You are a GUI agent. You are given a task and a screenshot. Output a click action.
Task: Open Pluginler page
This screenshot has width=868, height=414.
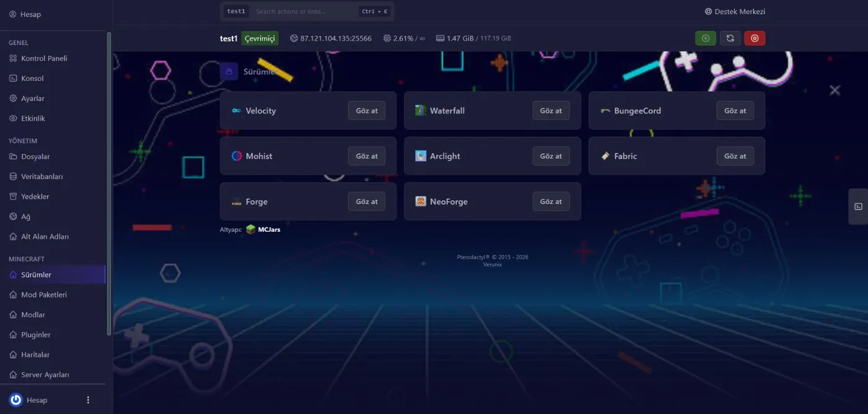53,335
